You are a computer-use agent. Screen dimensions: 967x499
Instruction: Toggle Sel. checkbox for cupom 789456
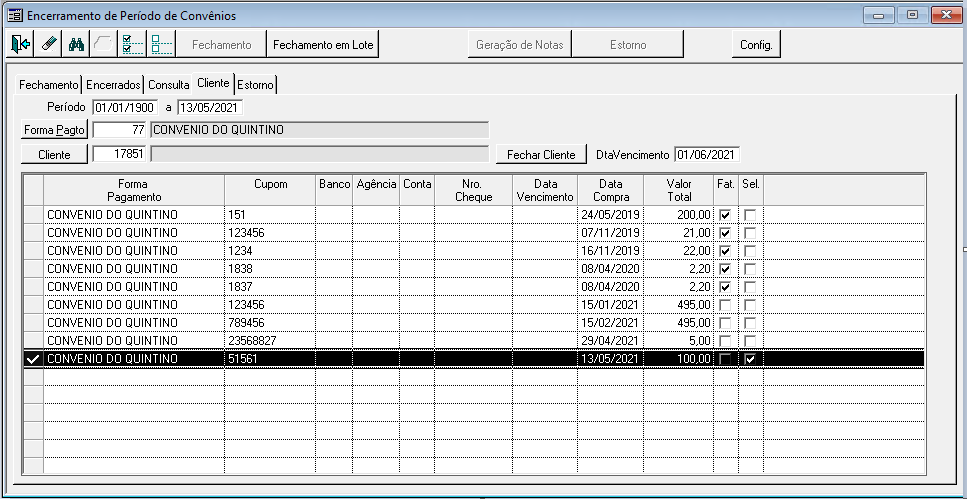point(750,323)
